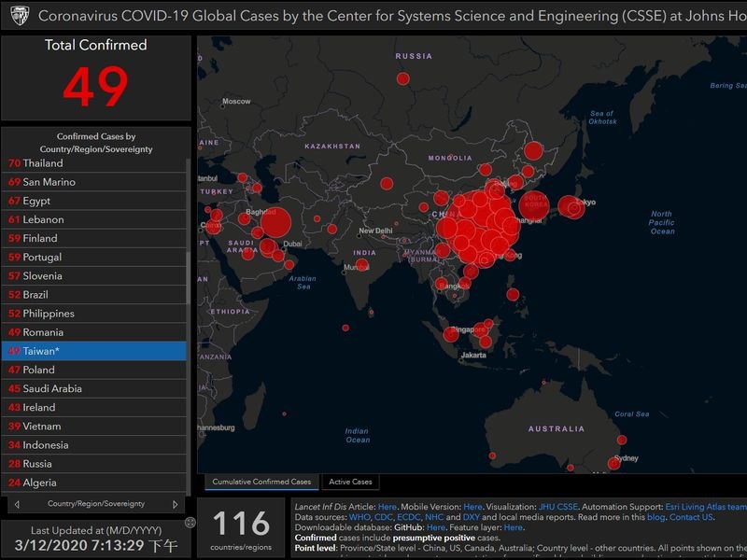Select Slovenia in the country list

(94, 275)
